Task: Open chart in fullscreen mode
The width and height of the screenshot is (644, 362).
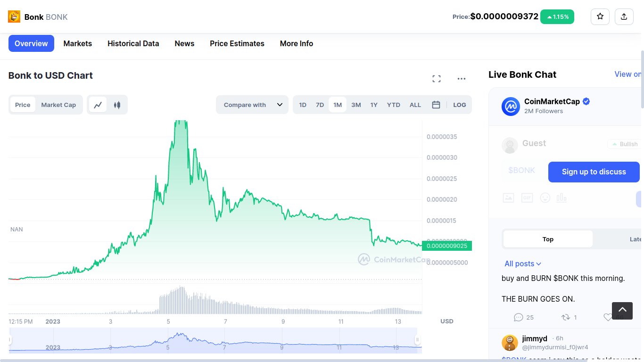Action: pos(437,79)
